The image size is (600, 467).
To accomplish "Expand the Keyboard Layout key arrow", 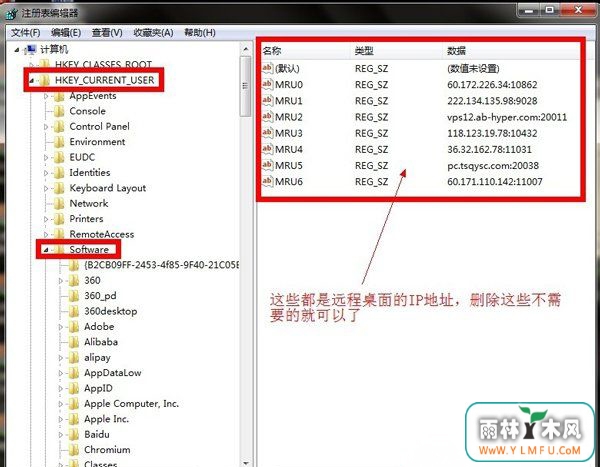I will pyautogui.click(x=46, y=188).
